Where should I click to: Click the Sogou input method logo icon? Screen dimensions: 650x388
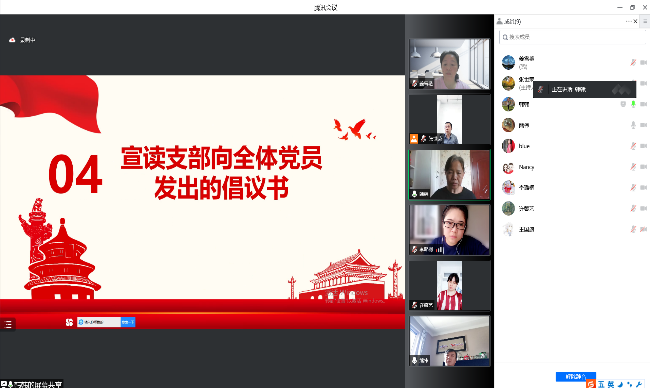(591, 384)
